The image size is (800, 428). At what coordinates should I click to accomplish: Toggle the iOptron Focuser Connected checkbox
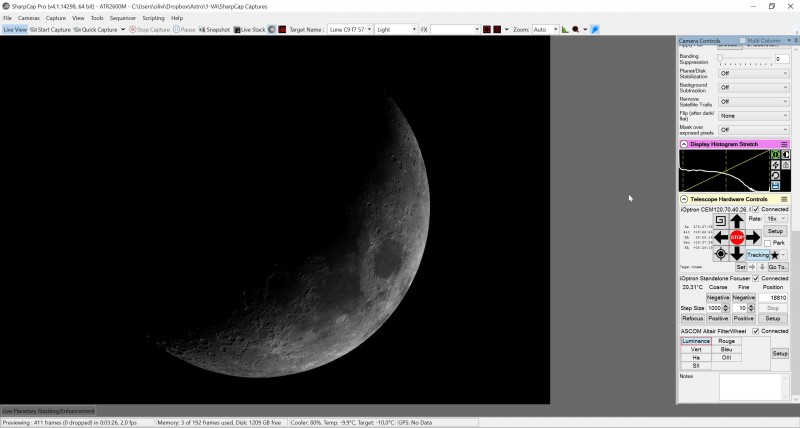(756, 279)
